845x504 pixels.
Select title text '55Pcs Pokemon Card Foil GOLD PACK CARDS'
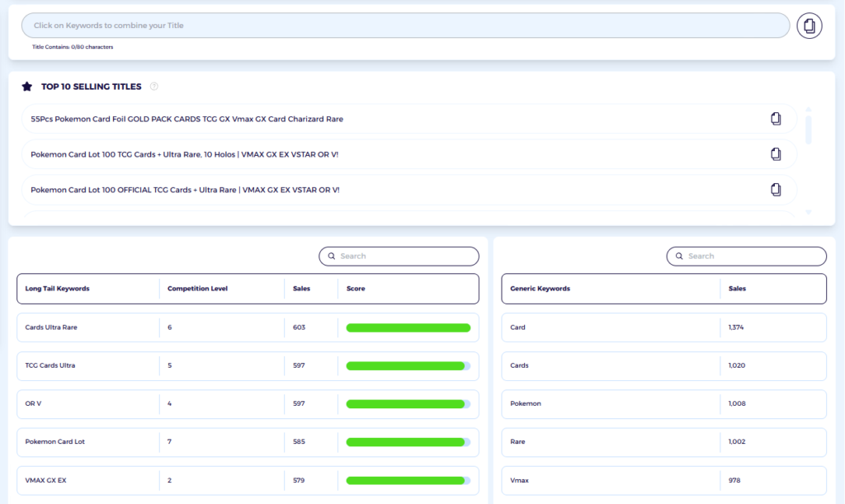tap(187, 119)
